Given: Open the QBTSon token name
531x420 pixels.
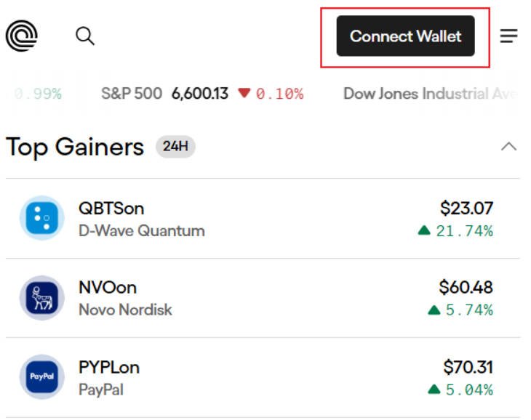Looking at the screenshot, I should [111, 209].
